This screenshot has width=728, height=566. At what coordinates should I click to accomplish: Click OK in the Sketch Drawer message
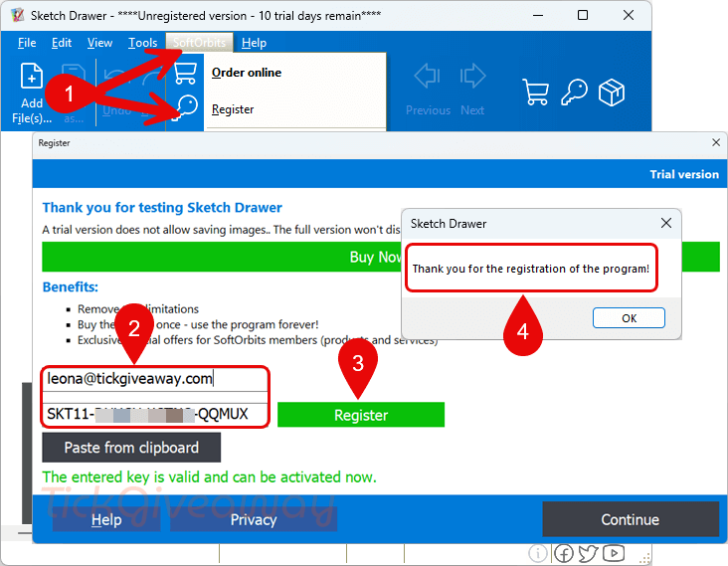click(629, 318)
